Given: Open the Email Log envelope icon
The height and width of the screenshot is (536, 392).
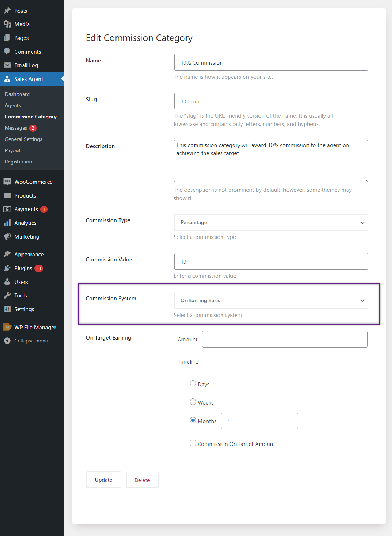Looking at the screenshot, I should [7, 65].
